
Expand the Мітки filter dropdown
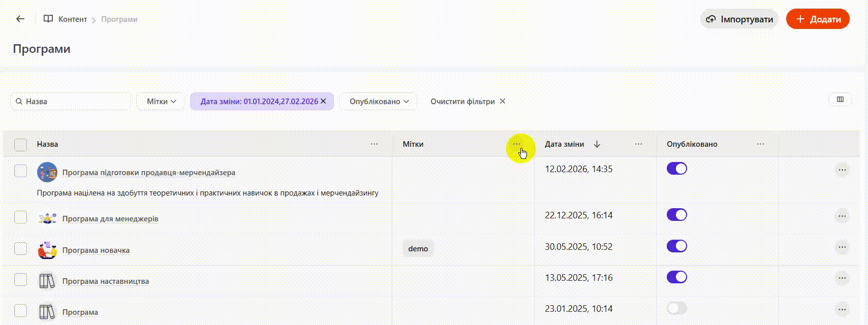pos(161,102)
